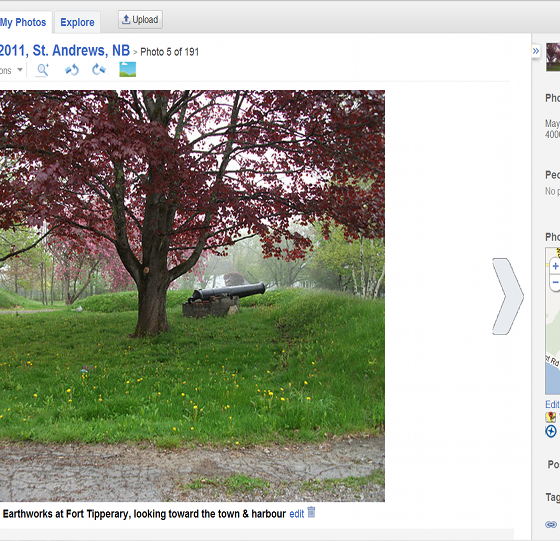Go to next photo arrow
Image resolution: width=560 pixels, height=541 pixels.
point(507,296)
